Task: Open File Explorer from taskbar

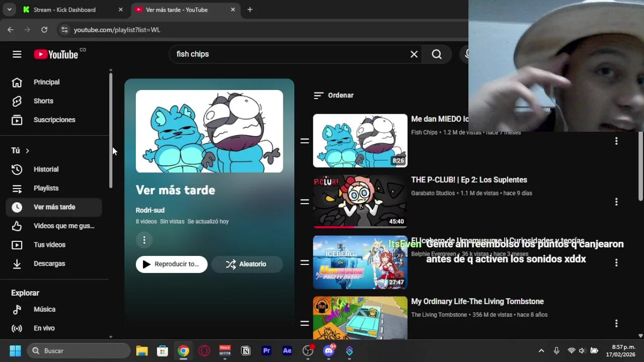Action: [142, 351]
